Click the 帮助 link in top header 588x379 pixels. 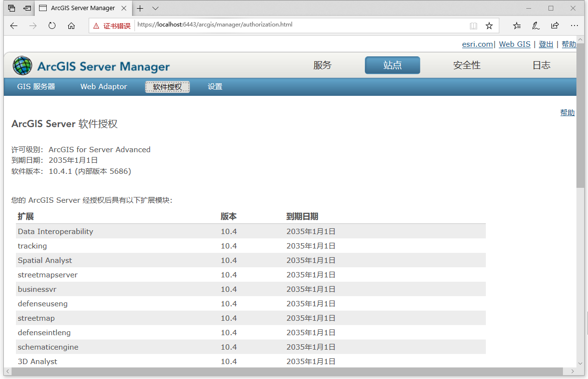(x=569, y=44)
